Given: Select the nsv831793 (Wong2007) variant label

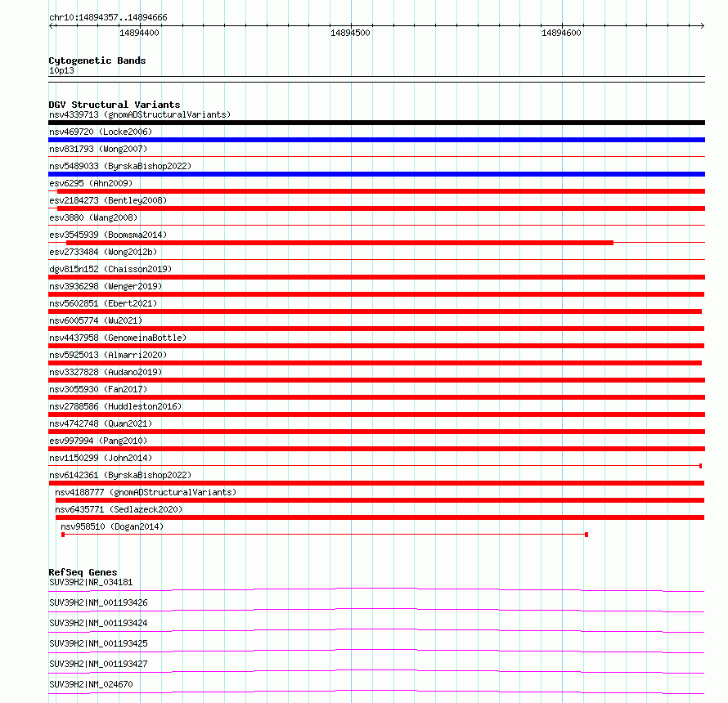Looking at the screenshot, I should tap(98, 149).
